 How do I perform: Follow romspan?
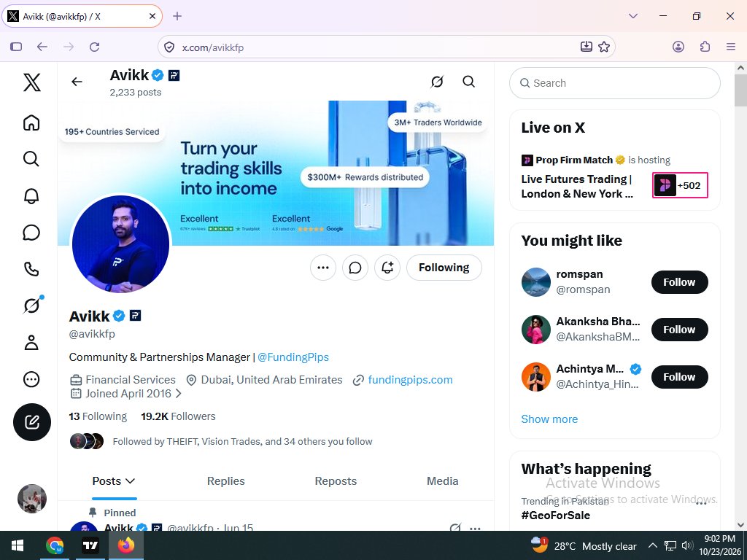click(679, 282)
